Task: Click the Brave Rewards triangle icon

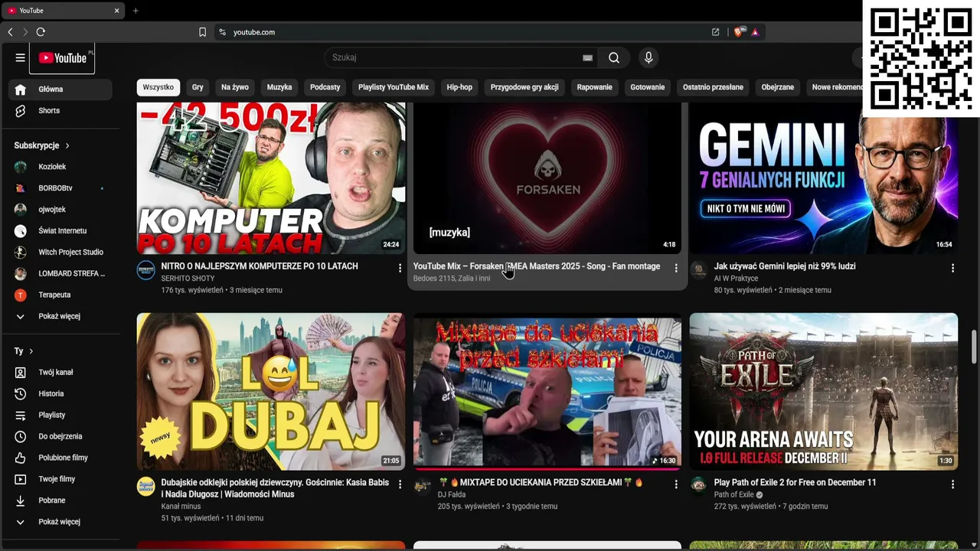Action: 755,32
